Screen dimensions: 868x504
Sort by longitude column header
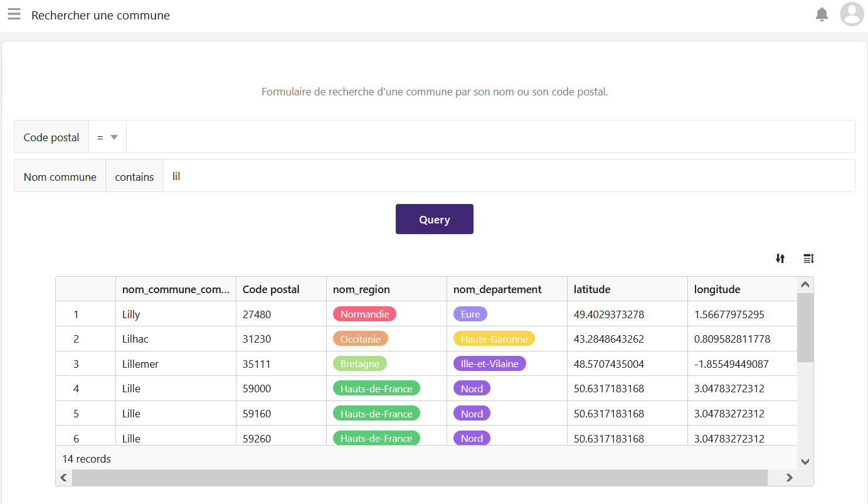pyautogui.click(x=743, y=289)
